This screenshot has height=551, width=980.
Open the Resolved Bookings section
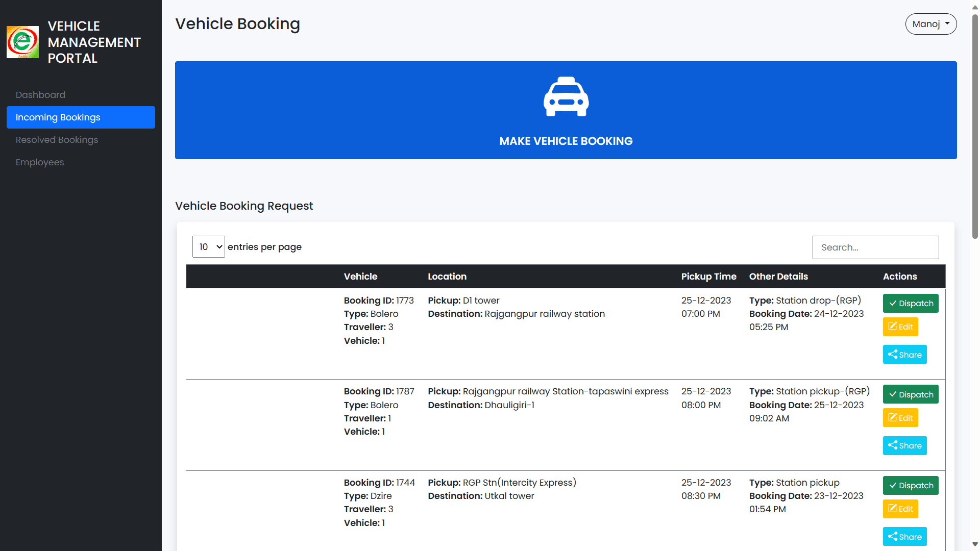[57, 140]
